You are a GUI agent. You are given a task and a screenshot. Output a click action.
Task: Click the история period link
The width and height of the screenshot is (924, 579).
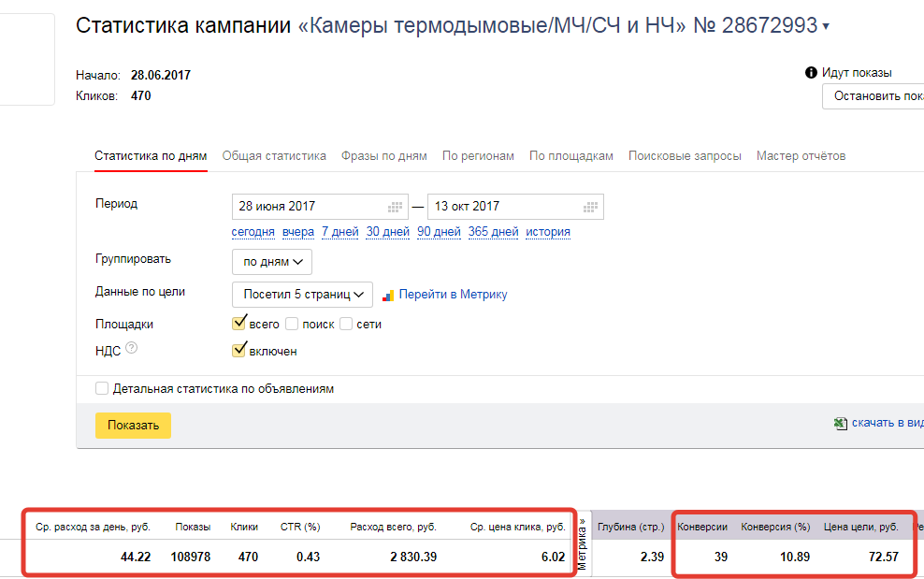click(x=548, y=232)
